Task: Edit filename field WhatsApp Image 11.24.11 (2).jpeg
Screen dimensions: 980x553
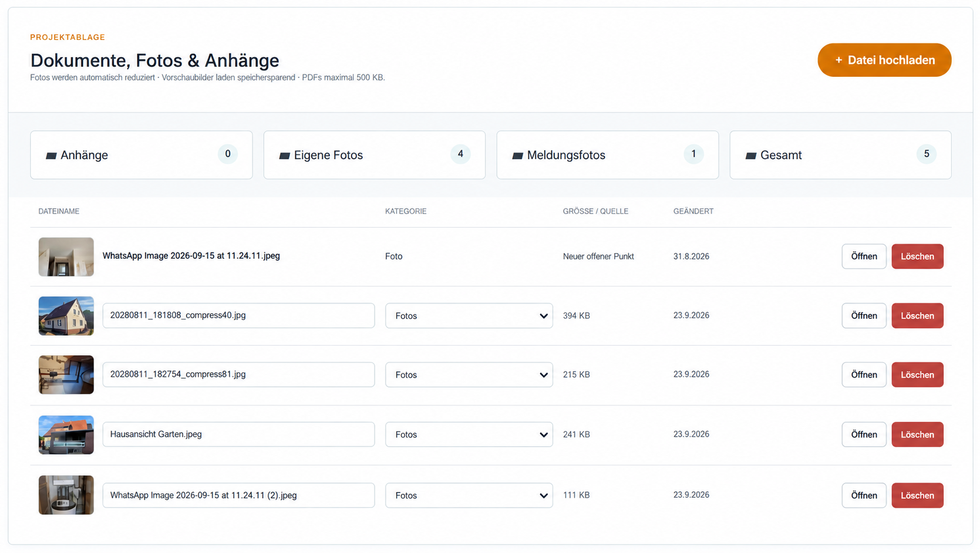Action: tap(238, 495)
